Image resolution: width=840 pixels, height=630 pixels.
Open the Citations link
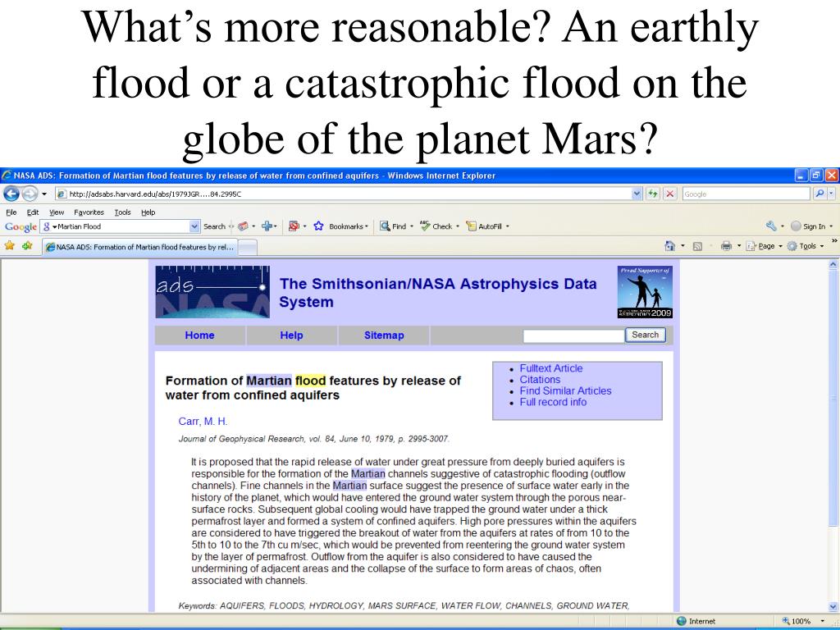coord(540,379)
